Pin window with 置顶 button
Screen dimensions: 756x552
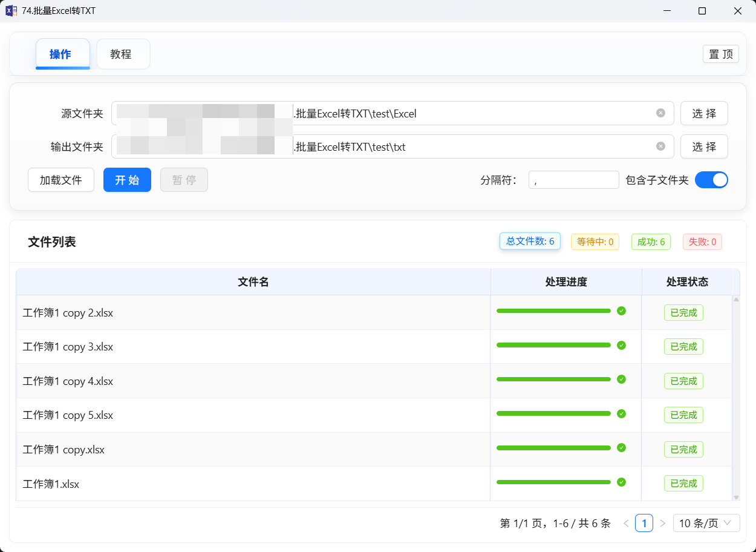click(x=720, y=54)
